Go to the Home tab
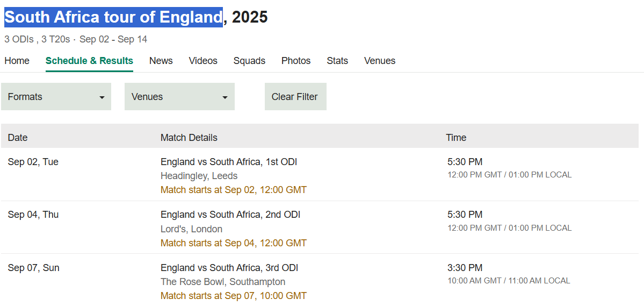The image size is (644, 306). [17, 61]
